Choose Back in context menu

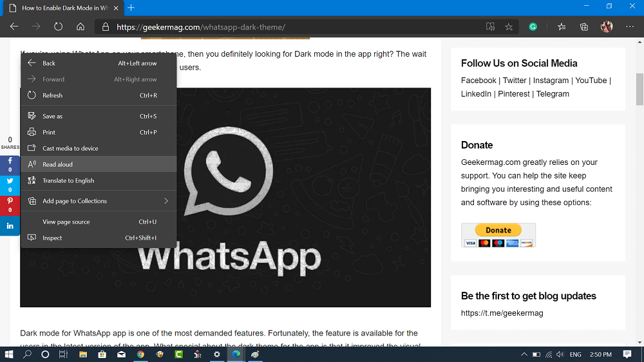[99, 63]
